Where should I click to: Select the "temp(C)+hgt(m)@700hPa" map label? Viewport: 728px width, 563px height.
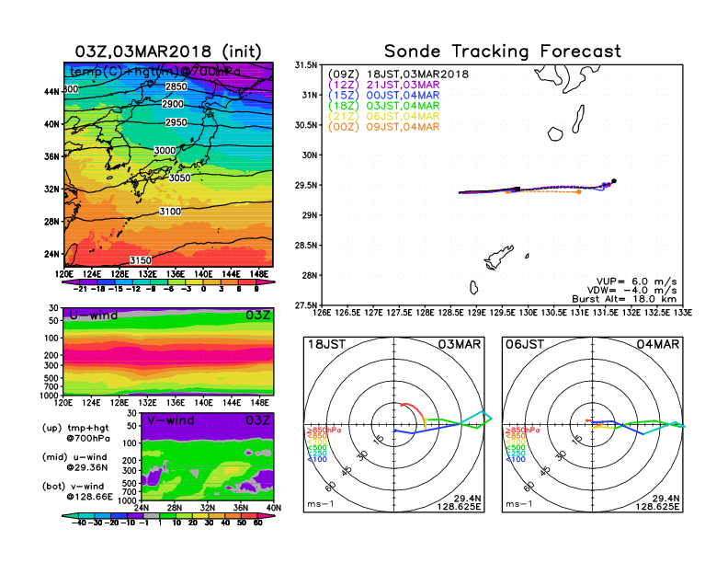point(155,72)
